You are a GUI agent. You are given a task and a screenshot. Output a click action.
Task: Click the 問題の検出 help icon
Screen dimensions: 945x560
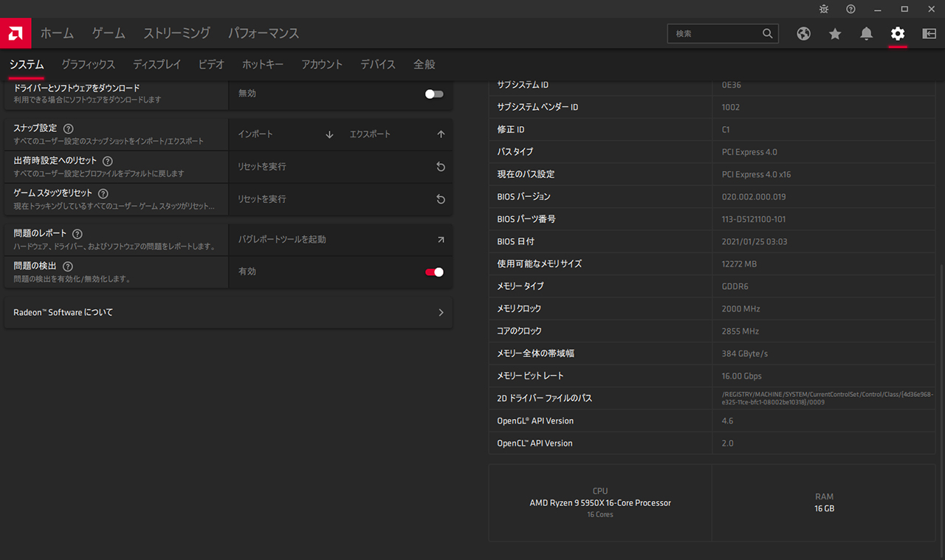(68, 266)
